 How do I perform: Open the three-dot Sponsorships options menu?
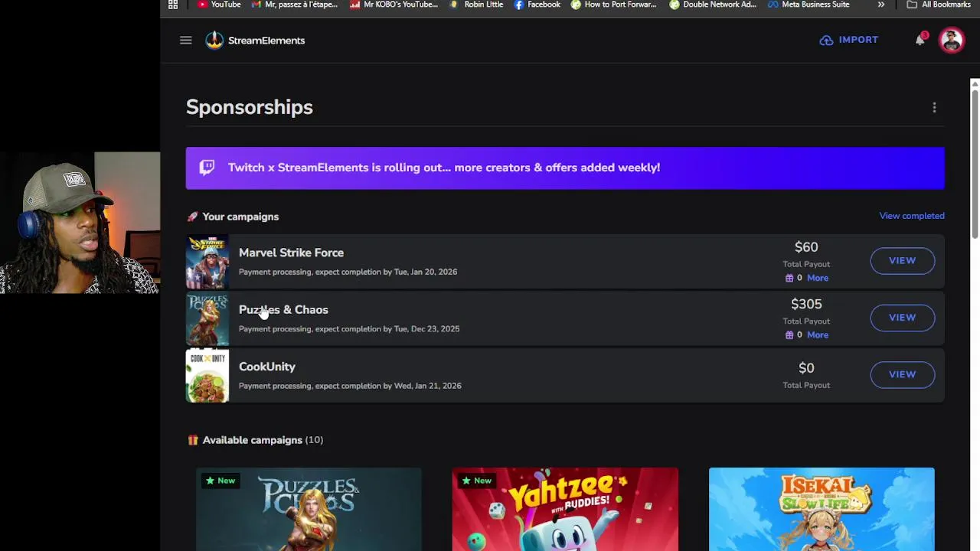[934, 107]
